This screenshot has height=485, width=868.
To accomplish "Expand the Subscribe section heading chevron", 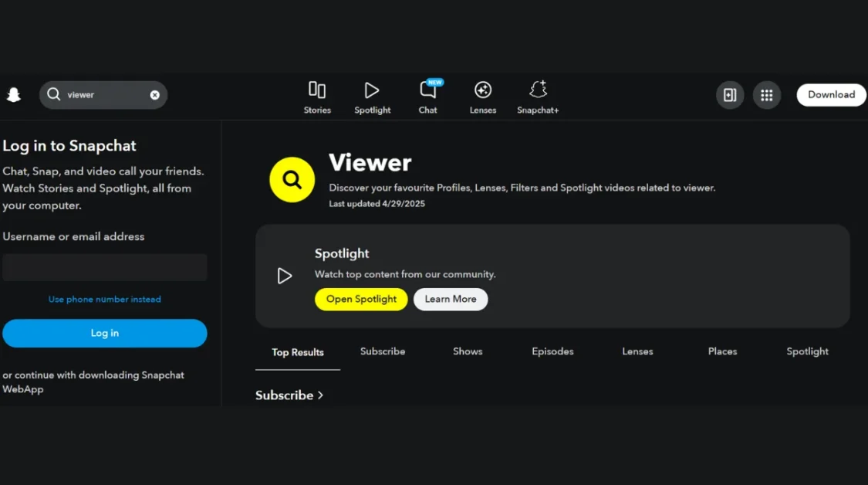I will (320, 395).
